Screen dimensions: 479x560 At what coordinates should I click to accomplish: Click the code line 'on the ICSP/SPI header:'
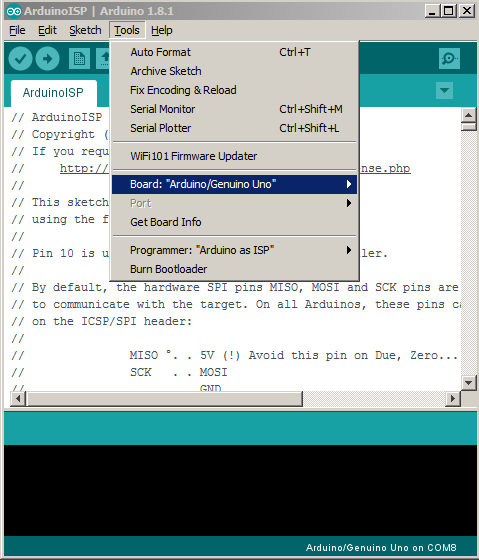click(x=111, y=321)
